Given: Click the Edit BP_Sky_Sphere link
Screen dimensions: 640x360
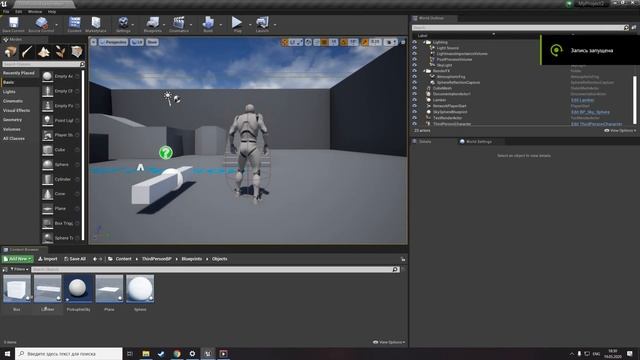Looking at the screenshot, I should [x=590, y=112].
